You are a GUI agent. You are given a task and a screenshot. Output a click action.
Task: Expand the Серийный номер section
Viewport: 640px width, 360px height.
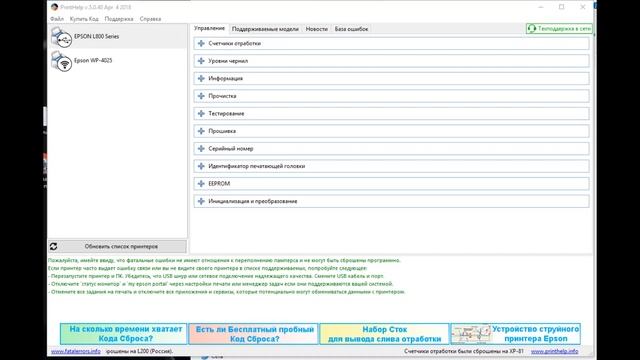tap(391, 149)
